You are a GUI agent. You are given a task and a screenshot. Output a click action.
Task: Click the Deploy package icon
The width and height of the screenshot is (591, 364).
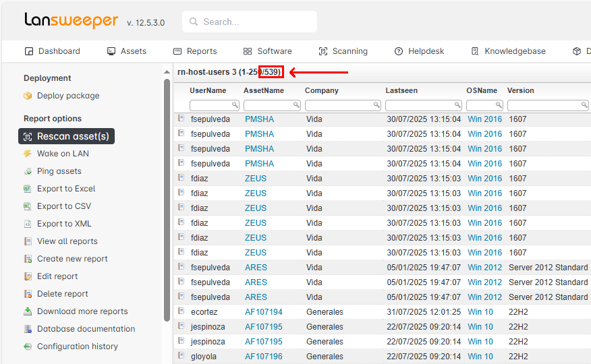28,96
